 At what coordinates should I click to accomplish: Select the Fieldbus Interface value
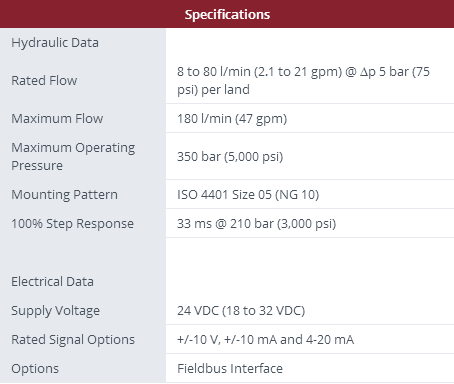tap(230, 369)
